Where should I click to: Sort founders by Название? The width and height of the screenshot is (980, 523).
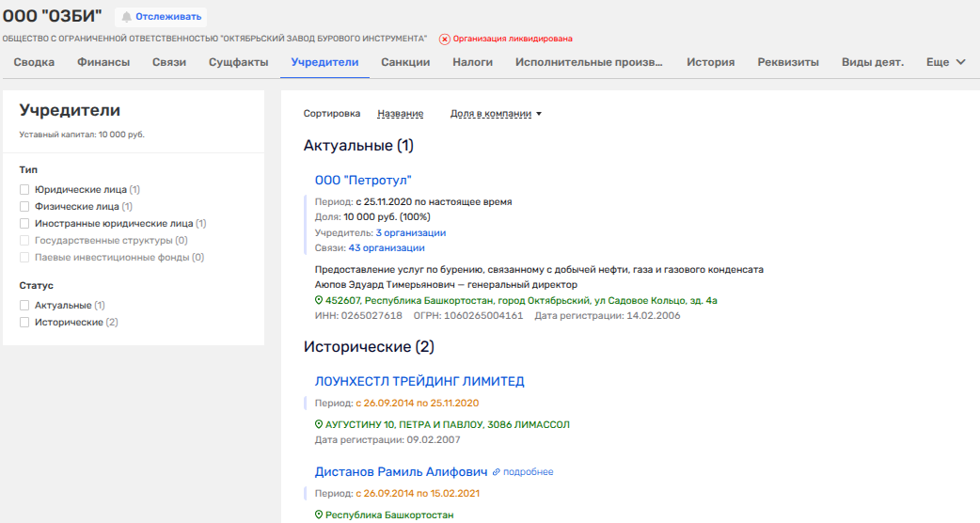click(x=400, y=114)
